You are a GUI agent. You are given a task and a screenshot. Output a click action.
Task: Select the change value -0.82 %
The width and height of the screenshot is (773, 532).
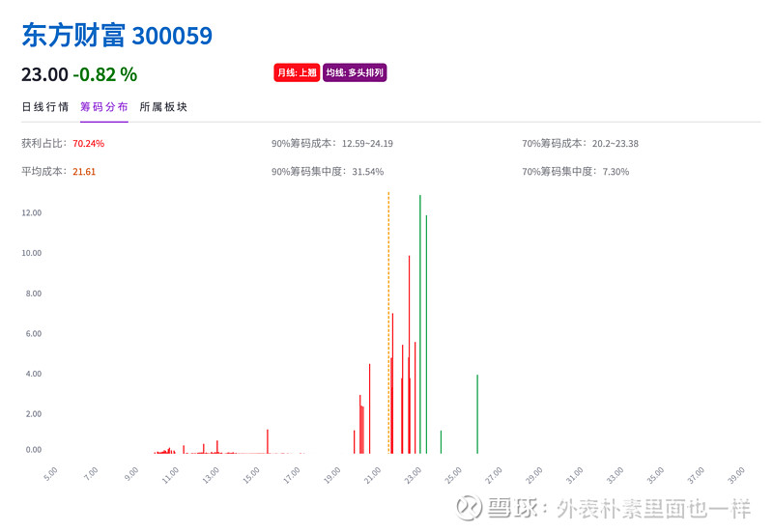[105, 75]
